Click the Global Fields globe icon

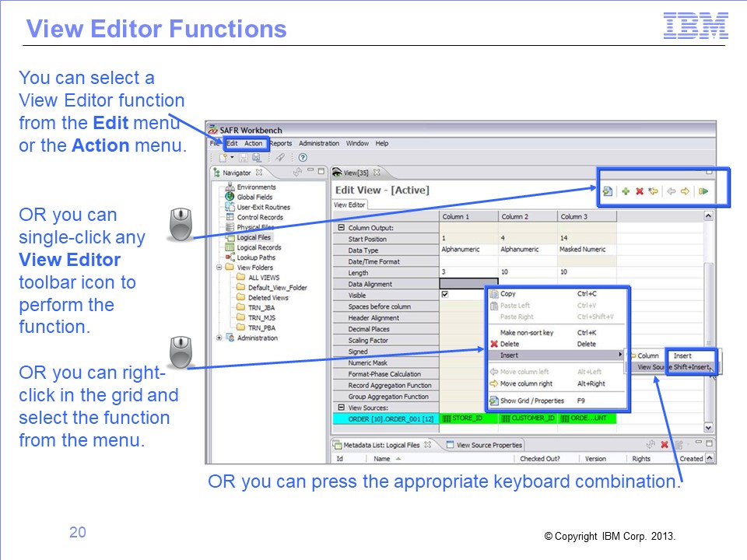pos(230,197)
